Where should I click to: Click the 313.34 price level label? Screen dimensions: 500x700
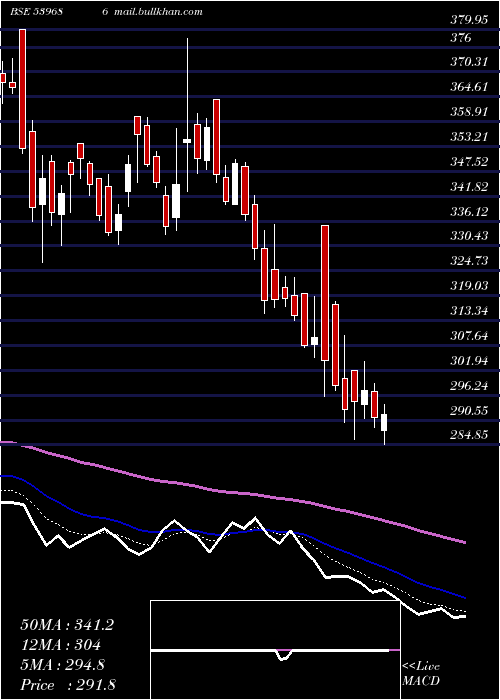[x=469, y=311]
